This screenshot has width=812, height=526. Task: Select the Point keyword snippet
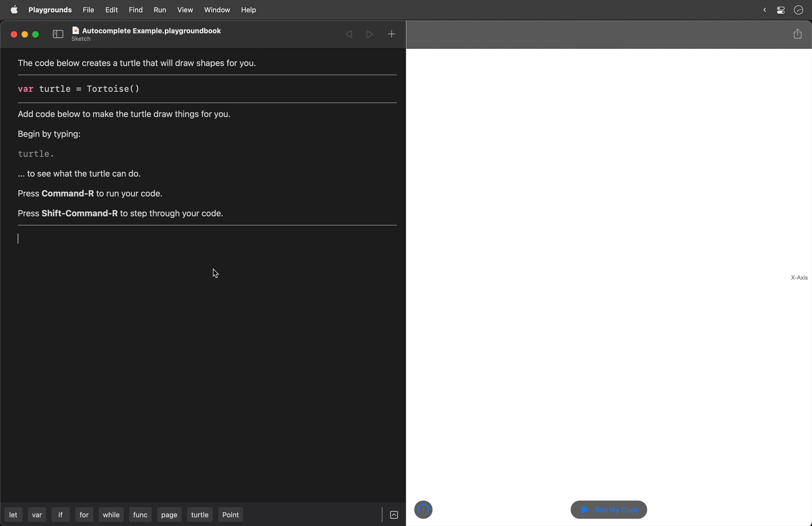point(231,514)
